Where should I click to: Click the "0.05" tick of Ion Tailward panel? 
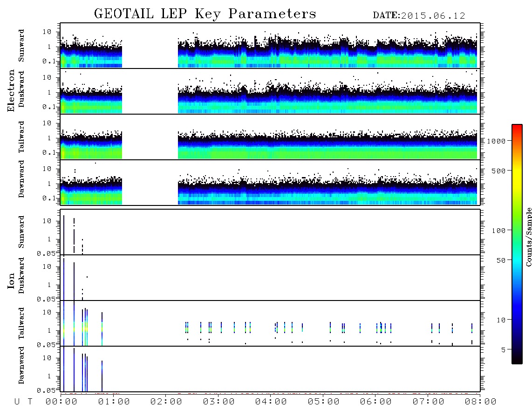46,345
